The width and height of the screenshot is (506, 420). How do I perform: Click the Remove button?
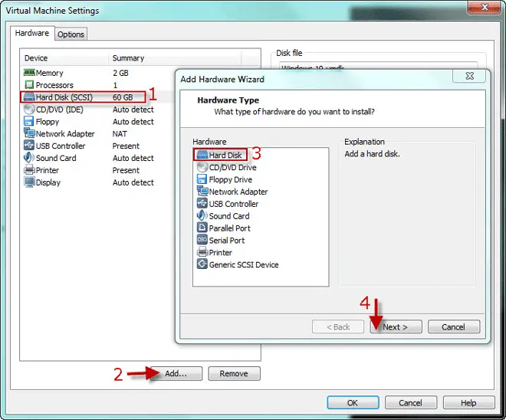[x=234, y=373]
